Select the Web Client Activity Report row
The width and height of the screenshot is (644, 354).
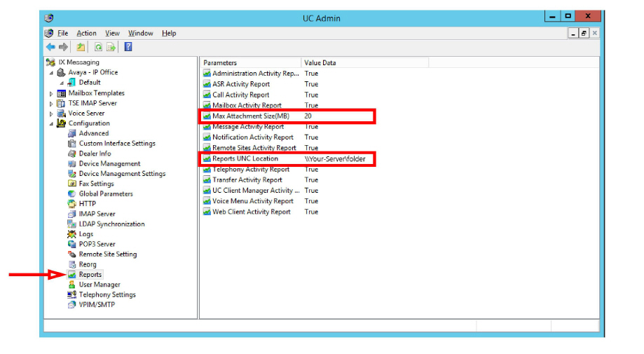(252, 212)
